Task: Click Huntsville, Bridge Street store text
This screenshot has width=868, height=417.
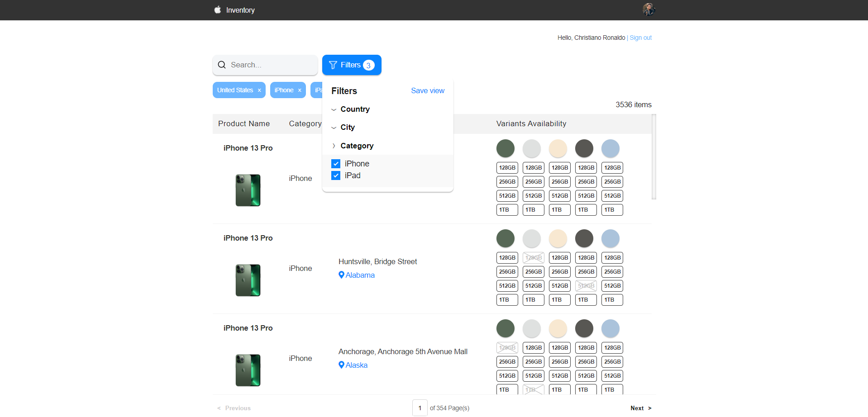Action: coord(378,261)
